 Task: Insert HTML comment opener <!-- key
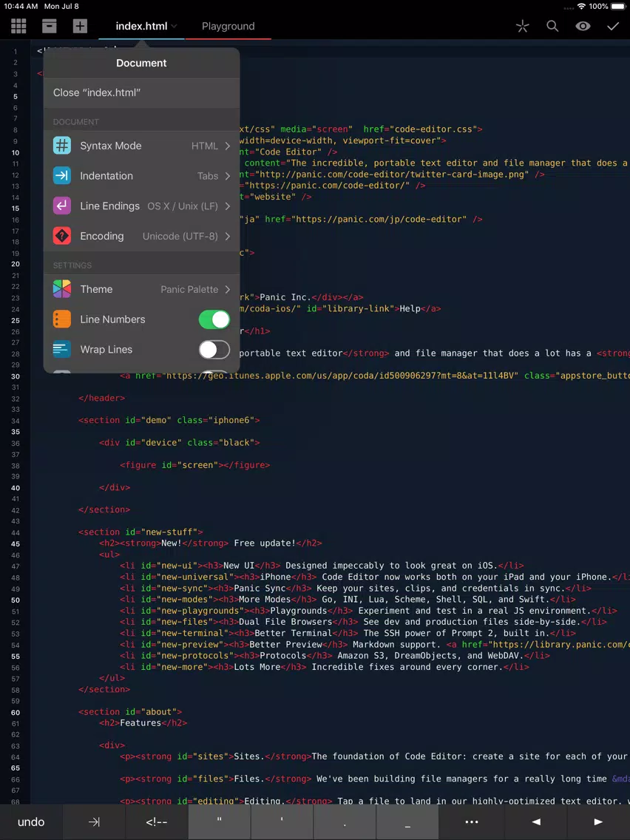click(x=157, y=822)
